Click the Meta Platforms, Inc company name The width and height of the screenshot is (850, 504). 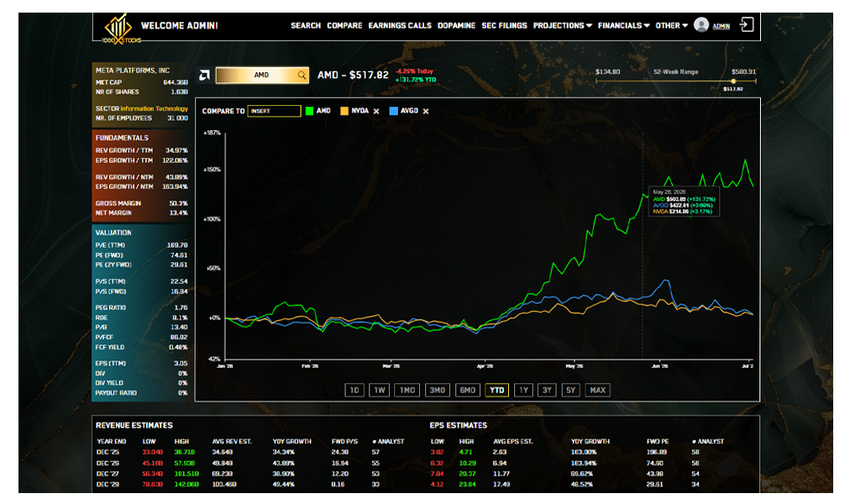click(133, 71)
